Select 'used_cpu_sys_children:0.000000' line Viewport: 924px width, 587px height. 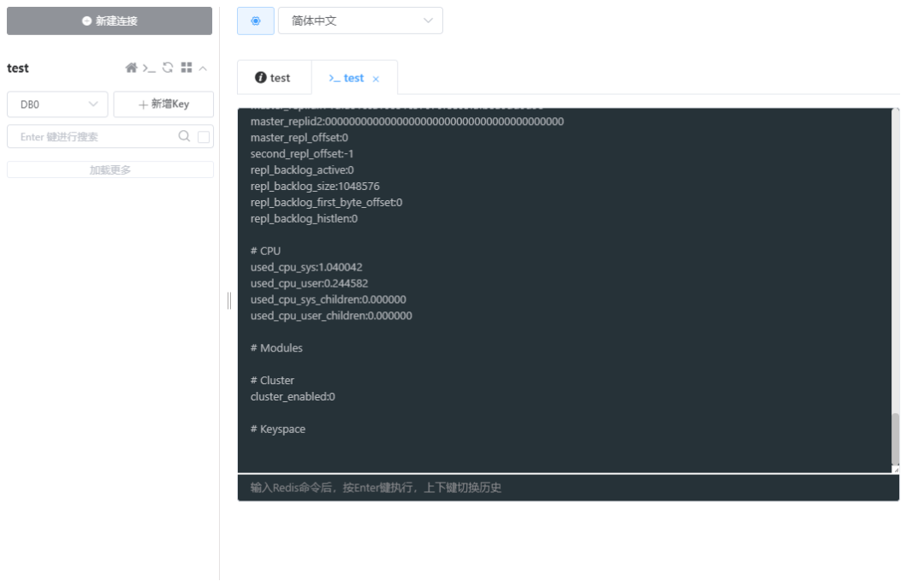pos(329,299)
